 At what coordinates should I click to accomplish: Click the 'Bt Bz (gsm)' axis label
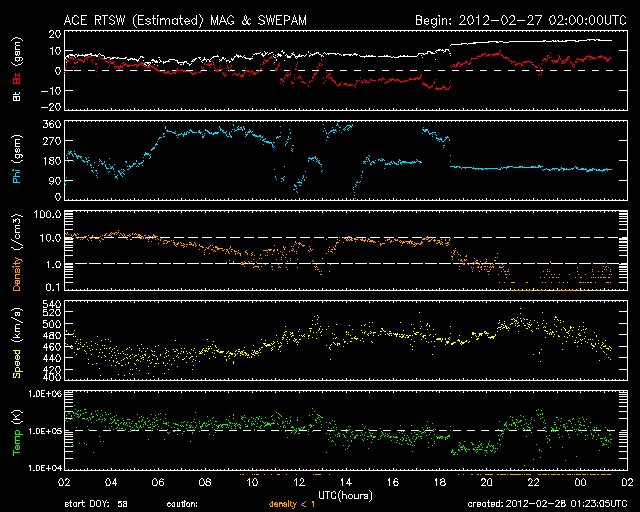coord(17,69)
